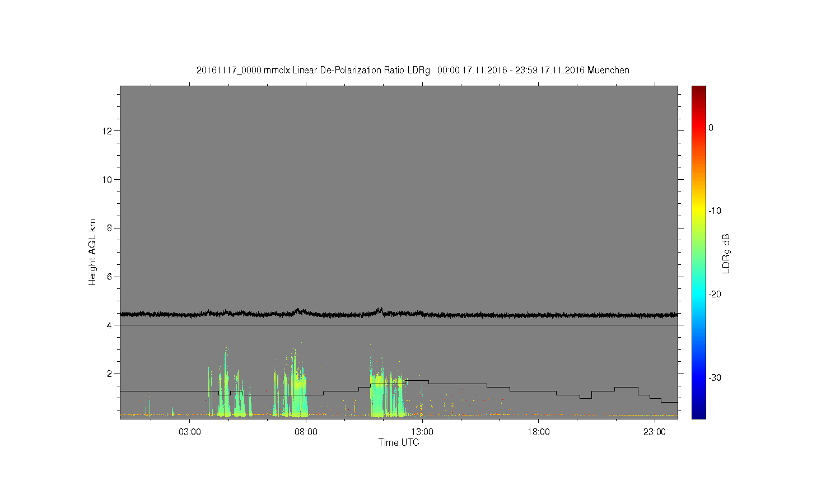Click the height label 10
The width and height of the screenshot is (840, 504).
click(107, 180)
